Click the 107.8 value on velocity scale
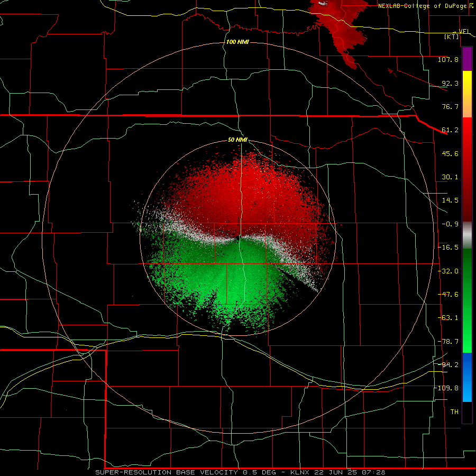476x476 pixels. [448, 59]
